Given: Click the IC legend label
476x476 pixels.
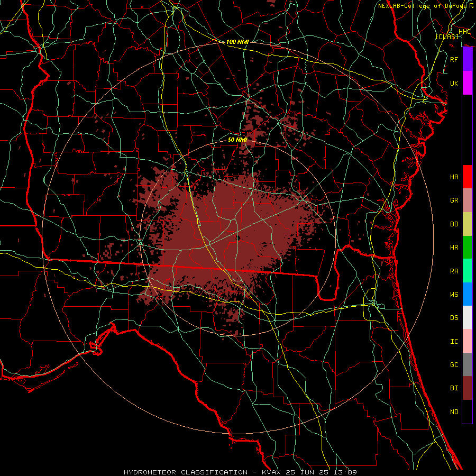Looking at the screenshot, I should (x=454, y=341).
